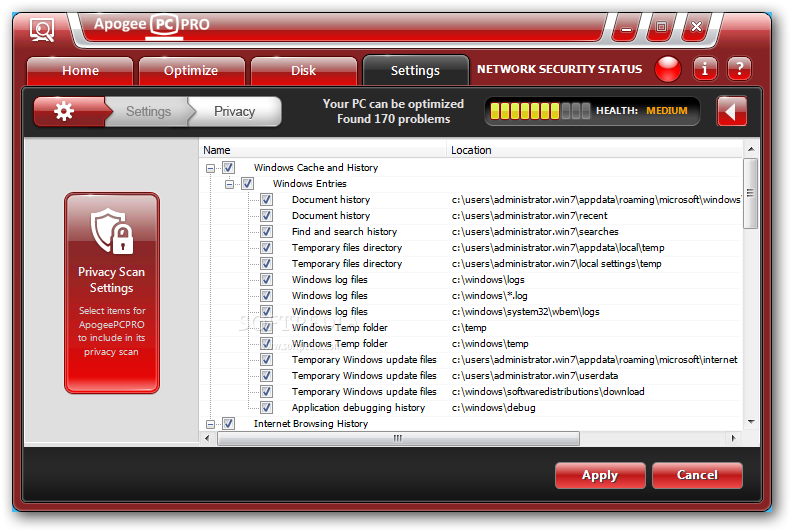Switch to the Disk tab
Image resolution: width=792 pixels, height=532 pixels.
tap(304, 71)
